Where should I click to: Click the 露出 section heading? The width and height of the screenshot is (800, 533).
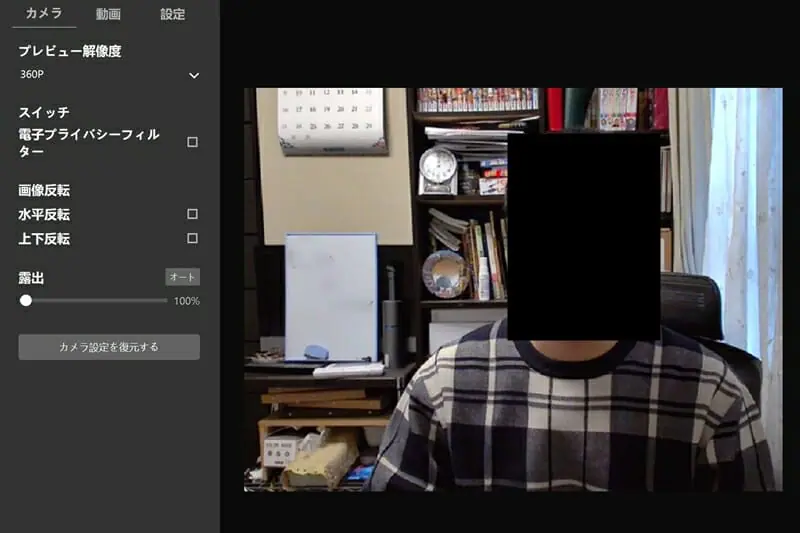pyautogui.click(x=31, y=277)
